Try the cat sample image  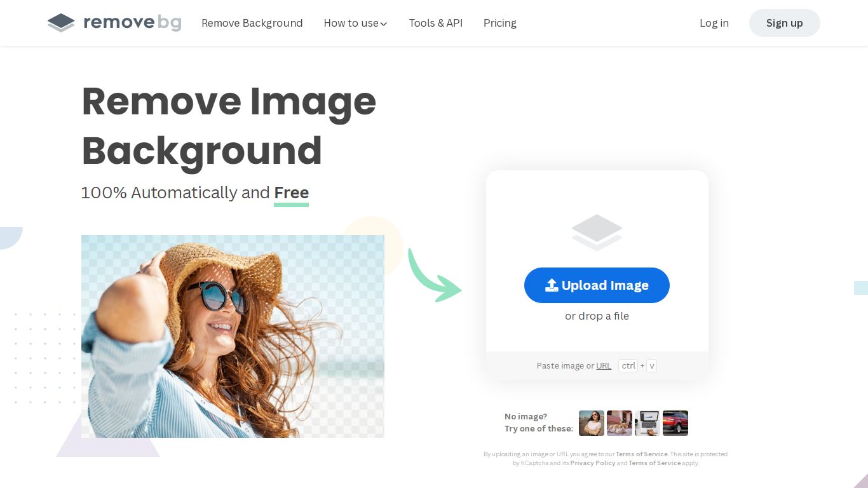click(620, 423)
